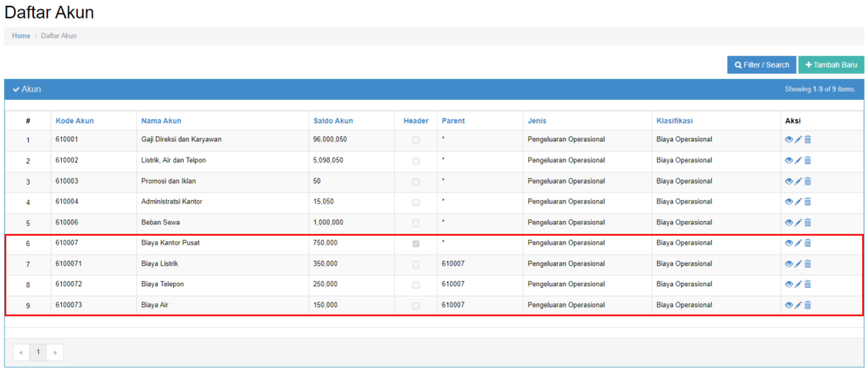Screen dimensions: 868x371
Task: Go to Home via breadcrumb
Action: click(x=21, y=36)
